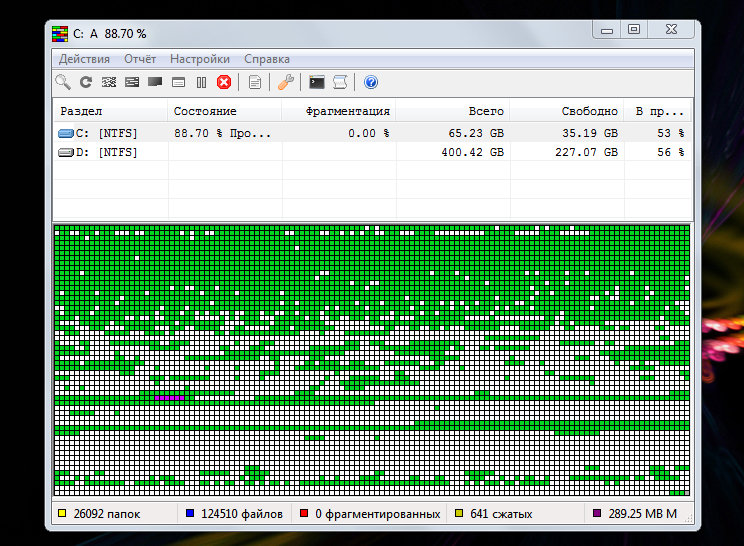Open the Отчёт menu
The image size is (744, 546).
coord(140,59)
